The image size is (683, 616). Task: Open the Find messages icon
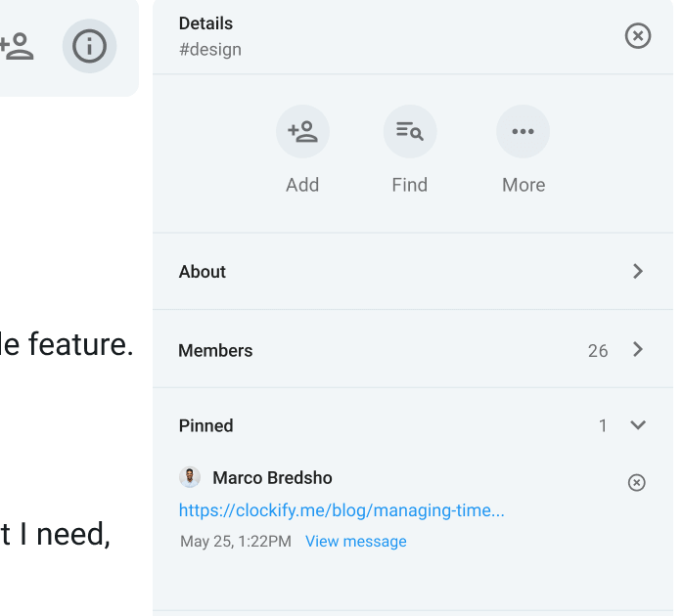click(410, 131)
